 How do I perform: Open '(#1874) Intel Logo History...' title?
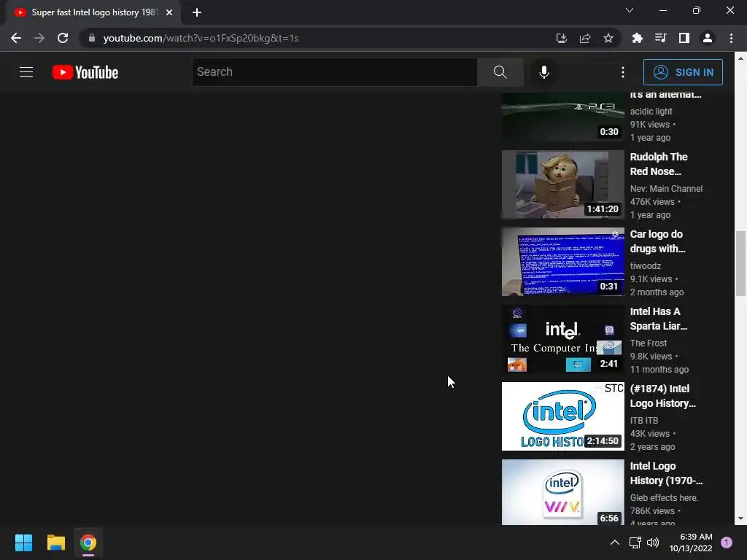[x=662, y=396]
